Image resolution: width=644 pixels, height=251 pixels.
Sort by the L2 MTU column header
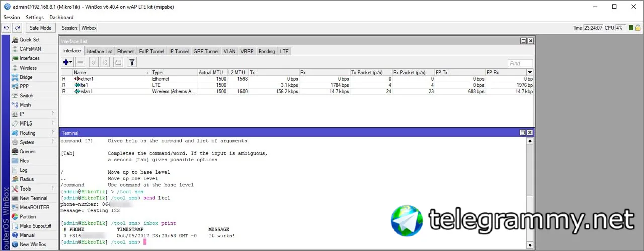click(x=237, y=73)
